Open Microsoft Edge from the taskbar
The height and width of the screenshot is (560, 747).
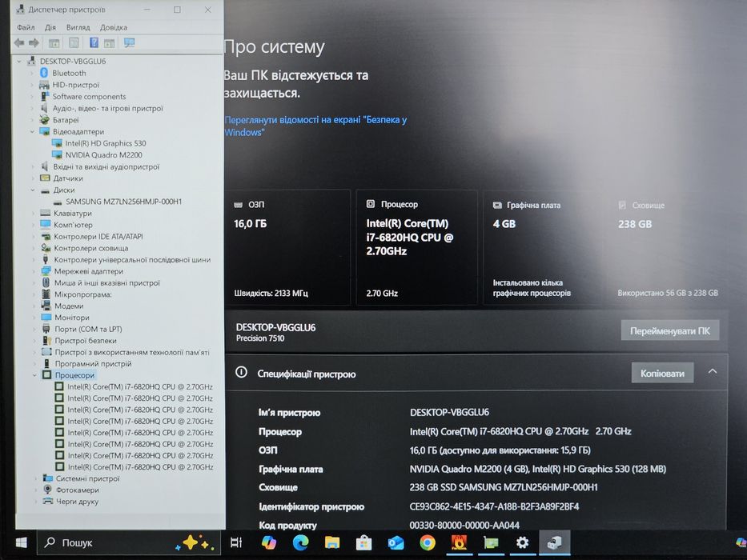(x=300, y=542)
